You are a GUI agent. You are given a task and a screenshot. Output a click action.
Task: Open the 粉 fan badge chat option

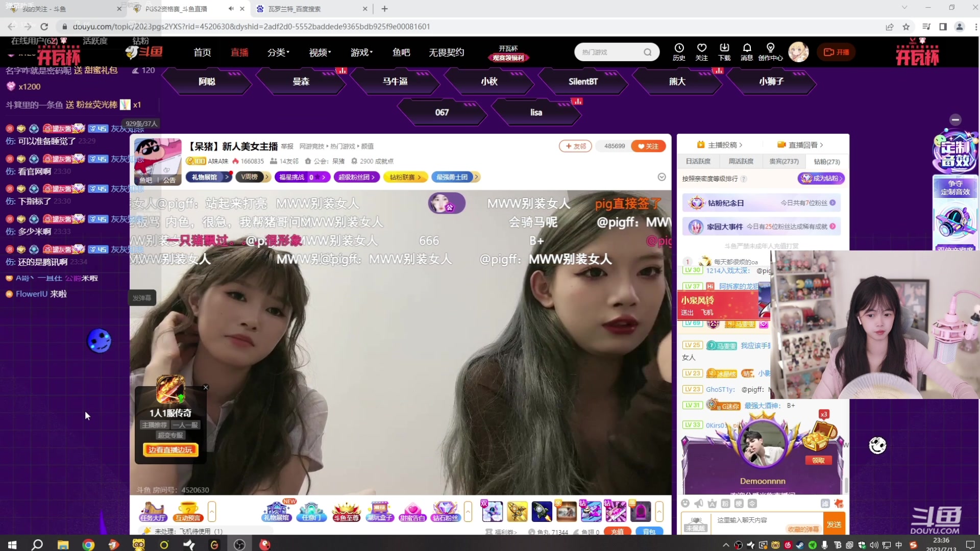[x=725, y=504]
